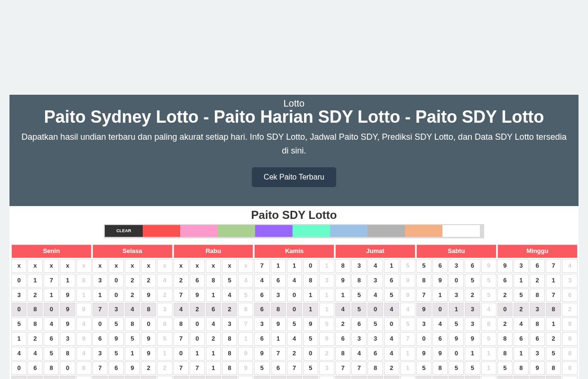Select the mint green highlight swatch
This screenshot has height=379, width=588.
pos(311,231)
